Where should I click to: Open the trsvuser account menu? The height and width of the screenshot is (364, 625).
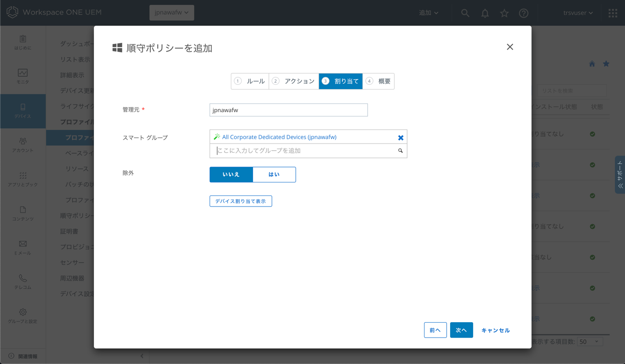click(x=578, y=13)
